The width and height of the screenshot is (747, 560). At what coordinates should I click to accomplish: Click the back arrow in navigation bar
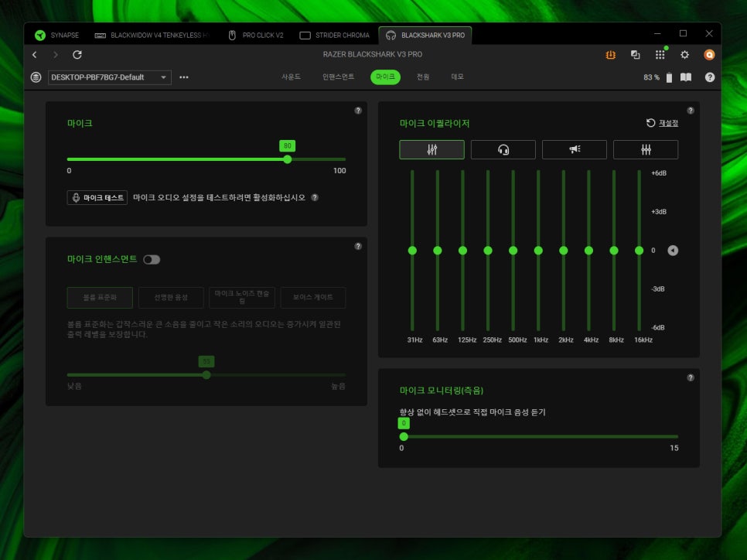[x=35, y=55]
